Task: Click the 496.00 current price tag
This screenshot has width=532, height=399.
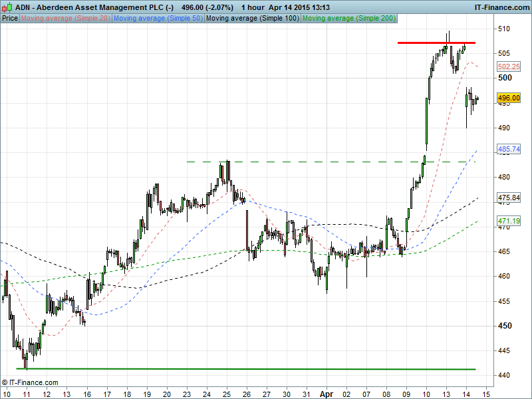Action: click(x=509, y=98)
